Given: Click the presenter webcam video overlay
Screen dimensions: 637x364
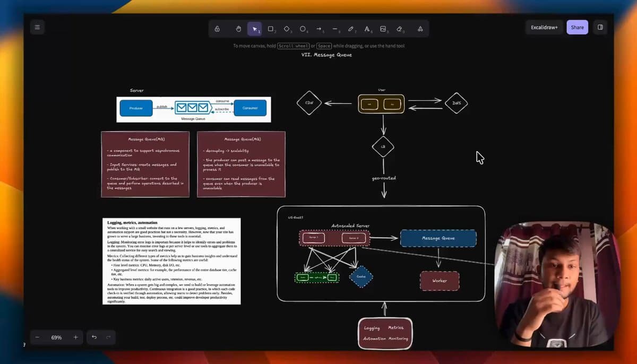Looking at the screenshot, I should 556,285.
